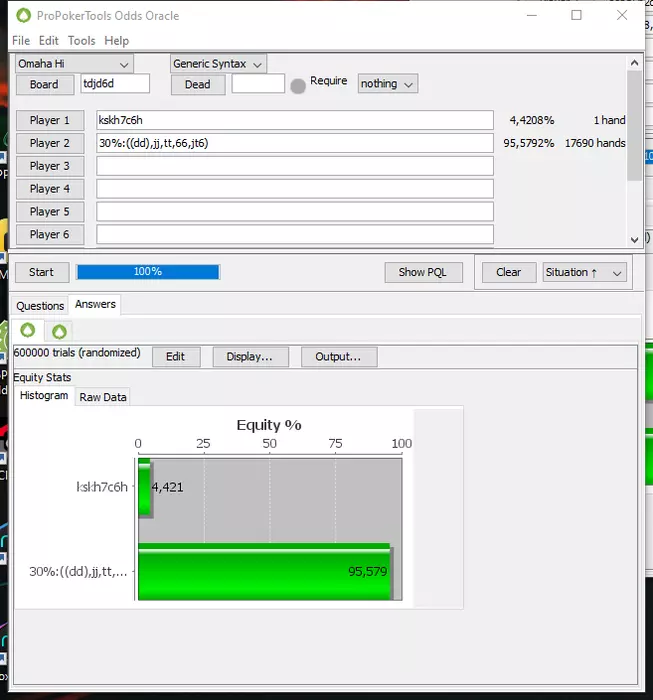Click the empty Dead cards input field
The height and width of the screenshot is (700, 653).
258,83
